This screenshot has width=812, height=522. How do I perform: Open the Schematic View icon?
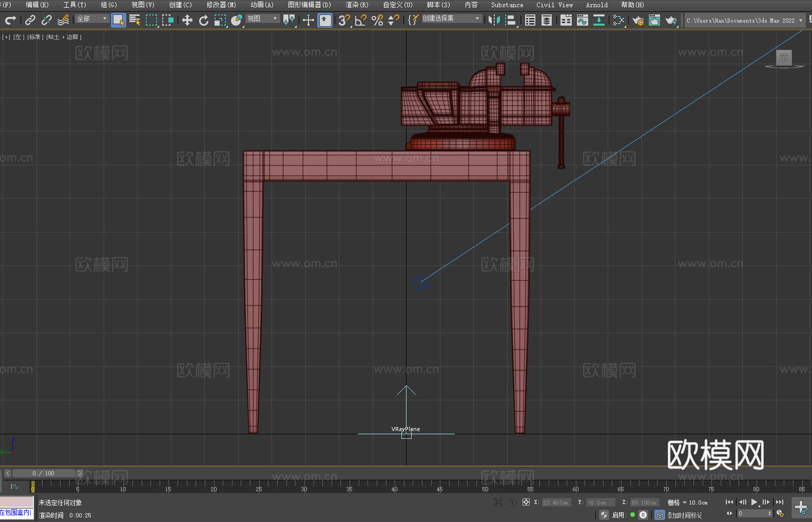click(x=618, y=20)
